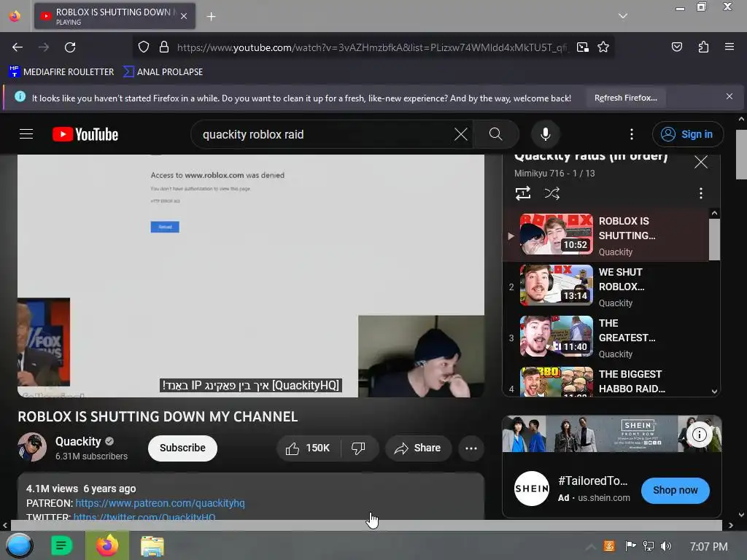Open Firefox extensions puzzle icon

coord(703,47)
